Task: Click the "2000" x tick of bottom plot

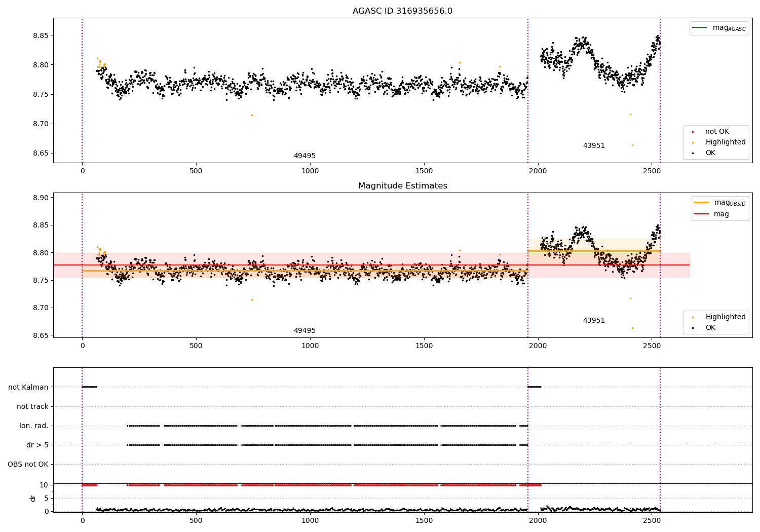Action: point(538,520)
